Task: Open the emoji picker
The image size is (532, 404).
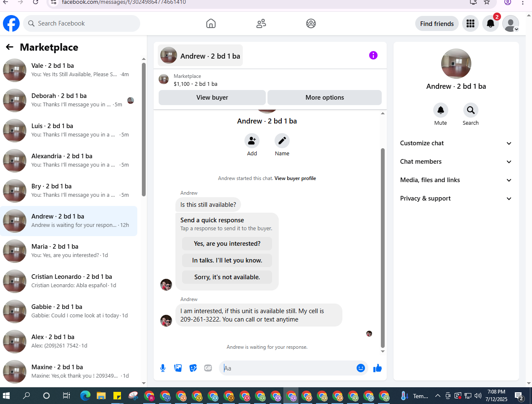Action: pyautogui.click(x=361, y=368)
